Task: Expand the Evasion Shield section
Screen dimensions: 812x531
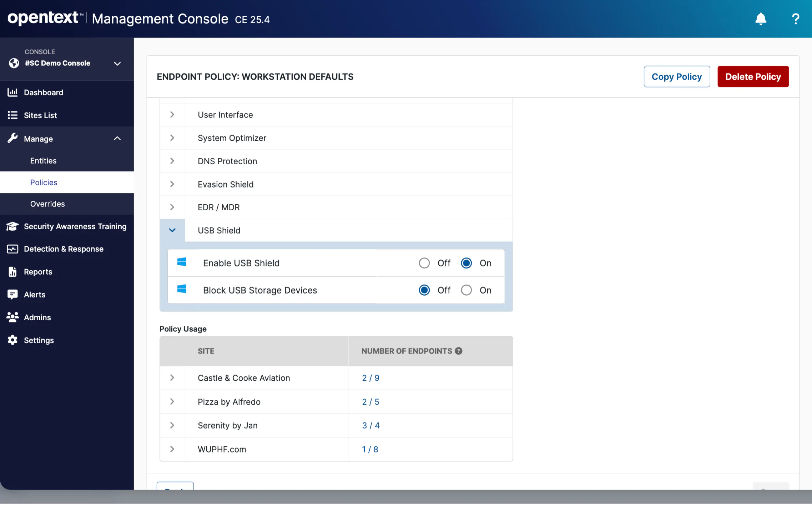Action: 172,184
